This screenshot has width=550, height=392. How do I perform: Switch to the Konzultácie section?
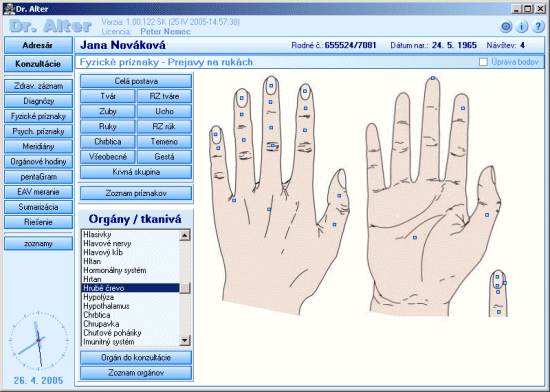[x=38, y=64]
